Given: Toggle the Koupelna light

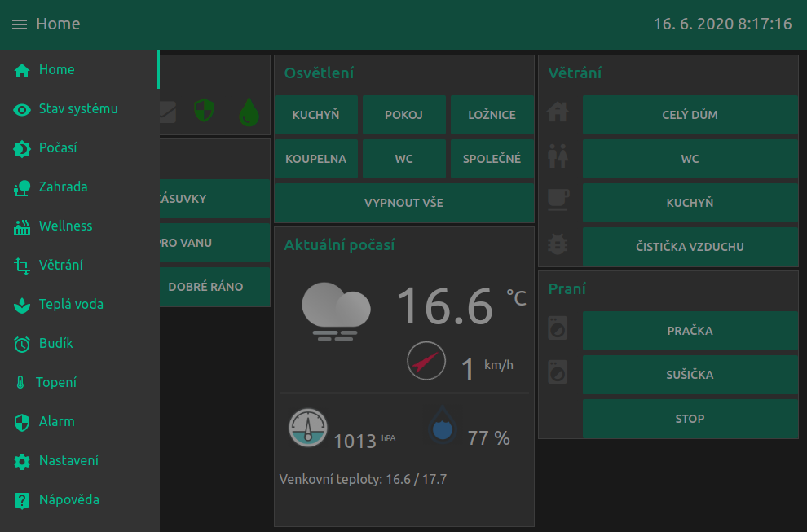Looking at the screenshot, I should pos(316,159).
